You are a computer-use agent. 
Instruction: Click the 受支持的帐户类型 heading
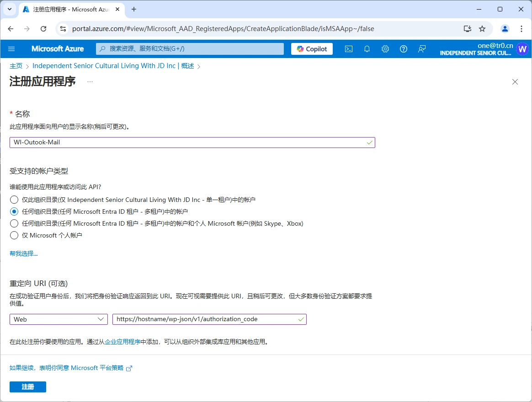tap(39, 171)
